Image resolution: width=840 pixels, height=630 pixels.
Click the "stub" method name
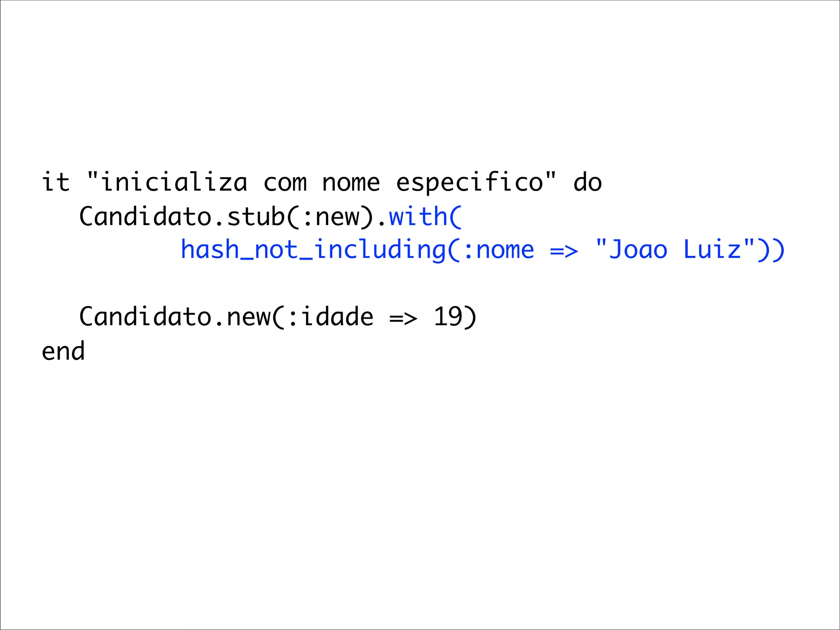[256, 216]
